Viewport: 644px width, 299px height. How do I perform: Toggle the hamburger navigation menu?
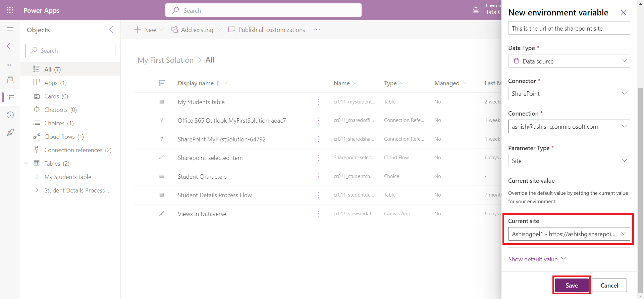coord(10,29)
